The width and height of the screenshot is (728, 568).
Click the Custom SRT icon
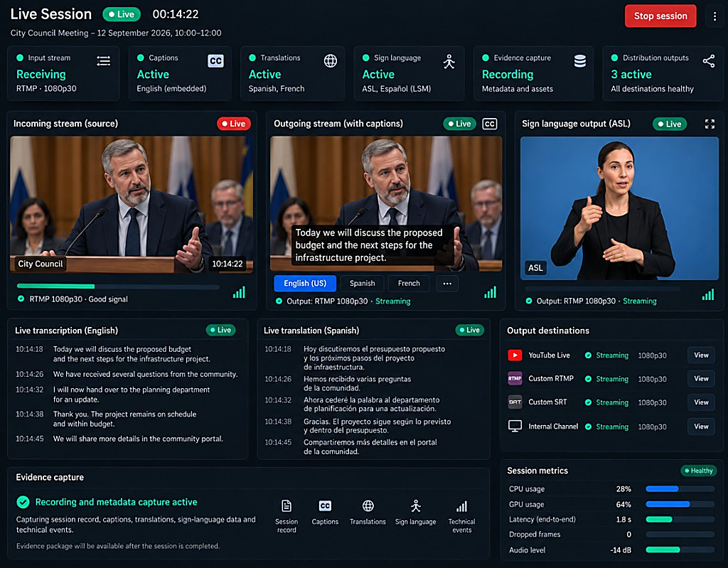click(515, 402)
